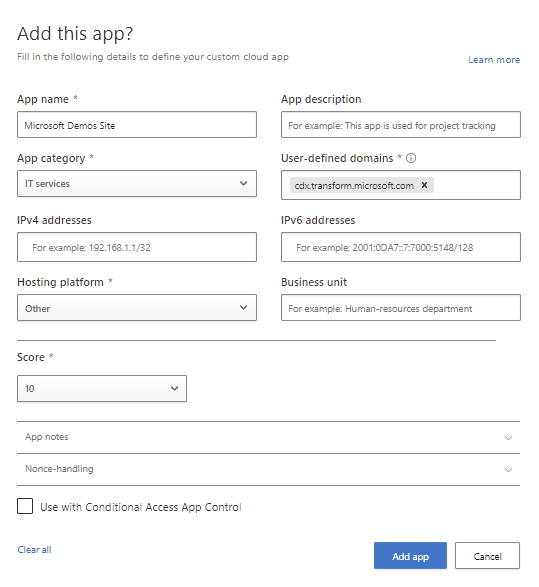Expand the Nonce-handling section
This screenshot has width=539, height=587.
[268, 469]
